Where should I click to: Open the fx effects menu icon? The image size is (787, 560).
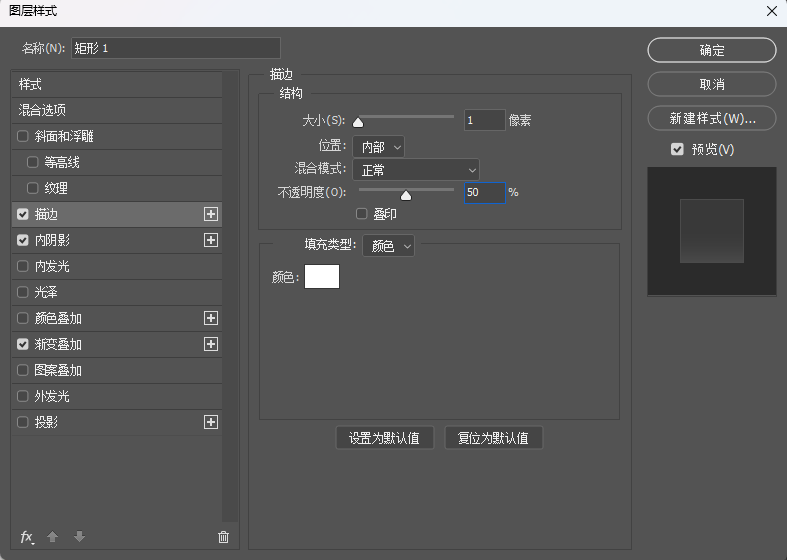tap(27, 537)
